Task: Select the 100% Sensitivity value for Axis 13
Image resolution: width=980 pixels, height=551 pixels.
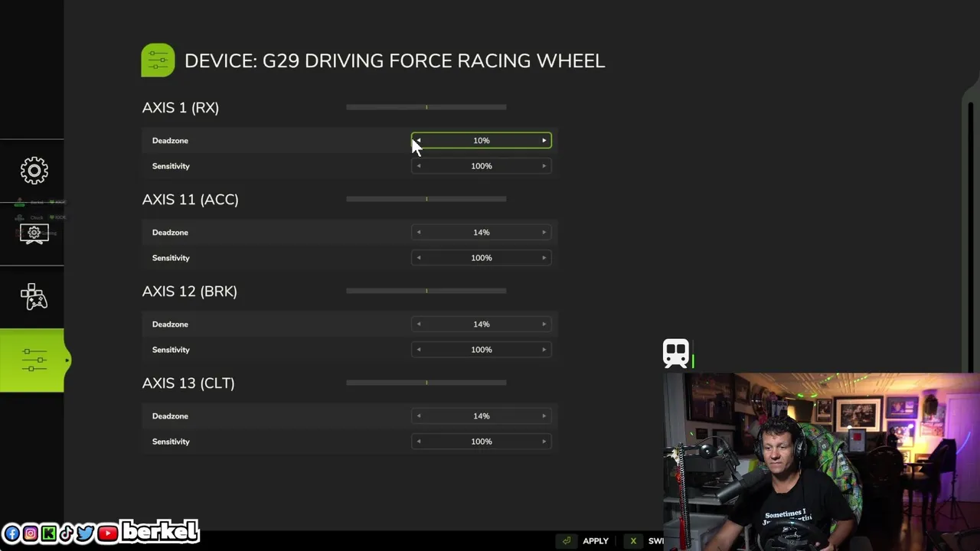Action: tap(482, 442)
